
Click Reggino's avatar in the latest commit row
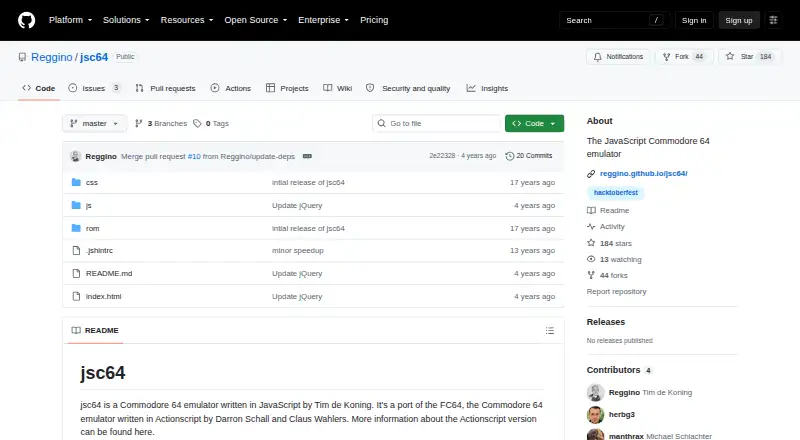pyautogui.click(x=76, y=156)
